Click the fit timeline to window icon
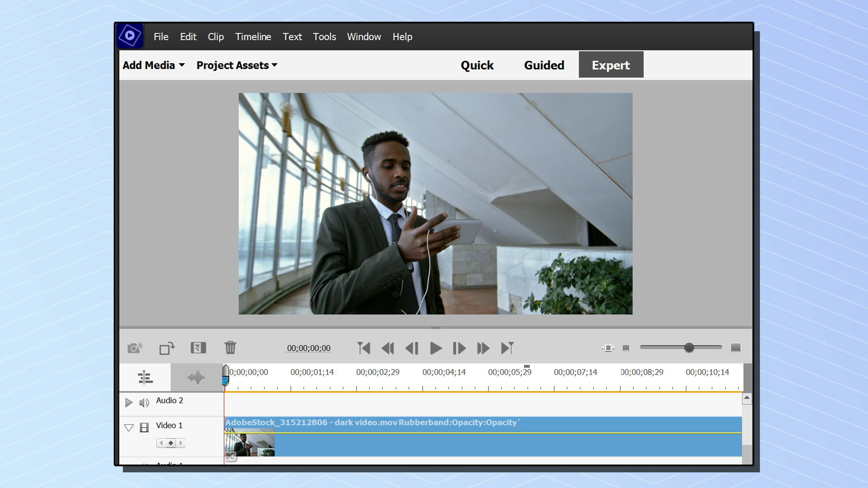 [x=608, y=348]
